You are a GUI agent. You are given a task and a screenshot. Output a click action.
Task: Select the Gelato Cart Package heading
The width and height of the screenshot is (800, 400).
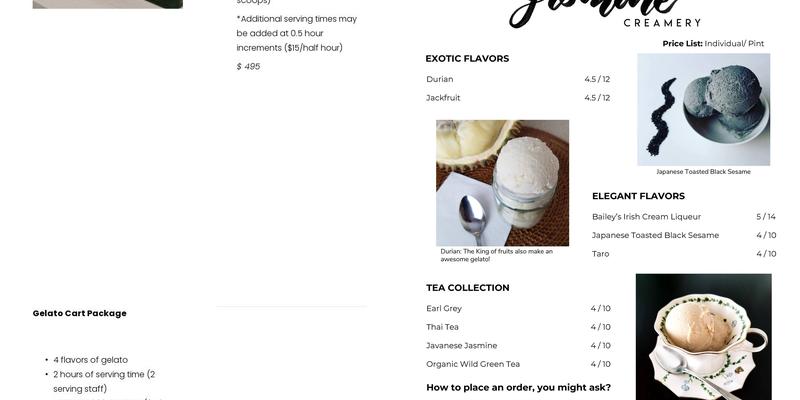[80, 313]
